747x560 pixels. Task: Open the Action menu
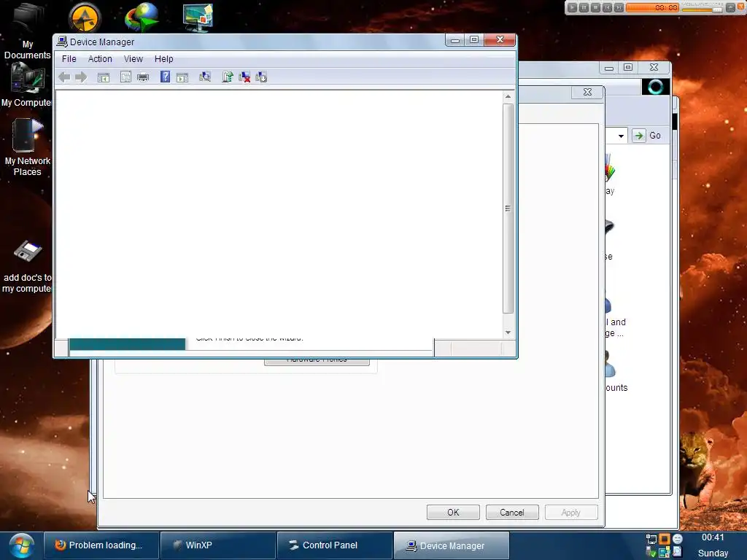coord(100,59)
